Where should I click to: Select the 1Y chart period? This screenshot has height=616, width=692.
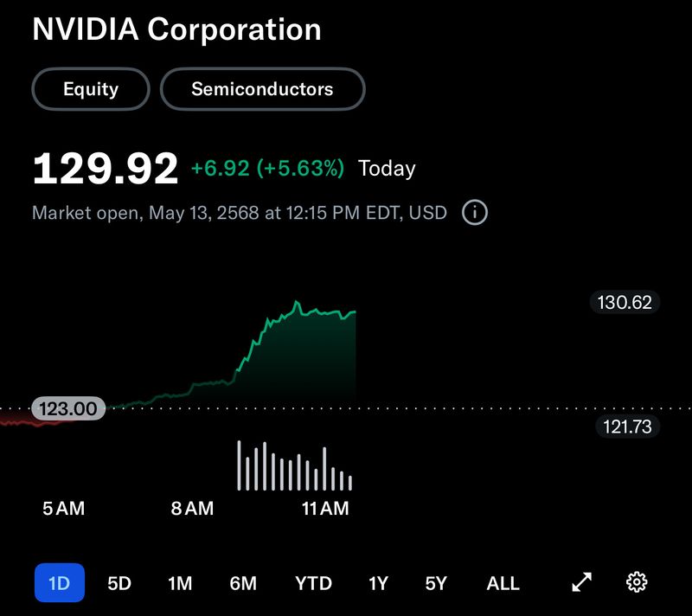(x=378, y=583)
